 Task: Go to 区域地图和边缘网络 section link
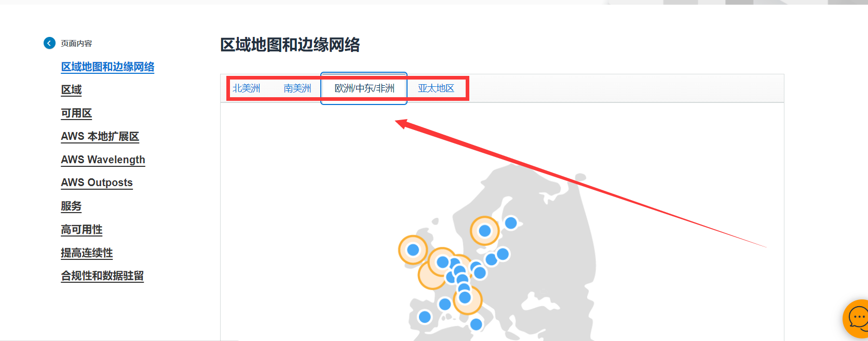pyautogui.click(x=108, y=67)
